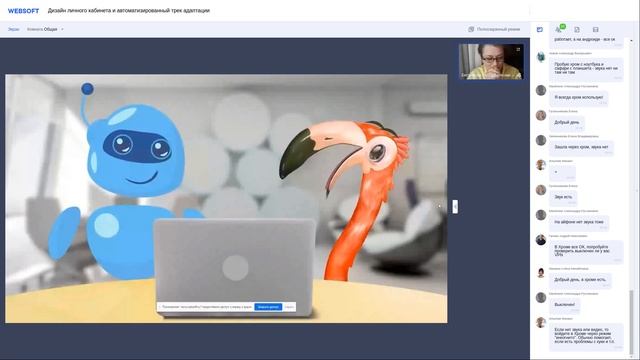Click avatar beside 'Добрый день, в хроме есть'
Viewport: 640px width, 360px height.
pos(541,273)
